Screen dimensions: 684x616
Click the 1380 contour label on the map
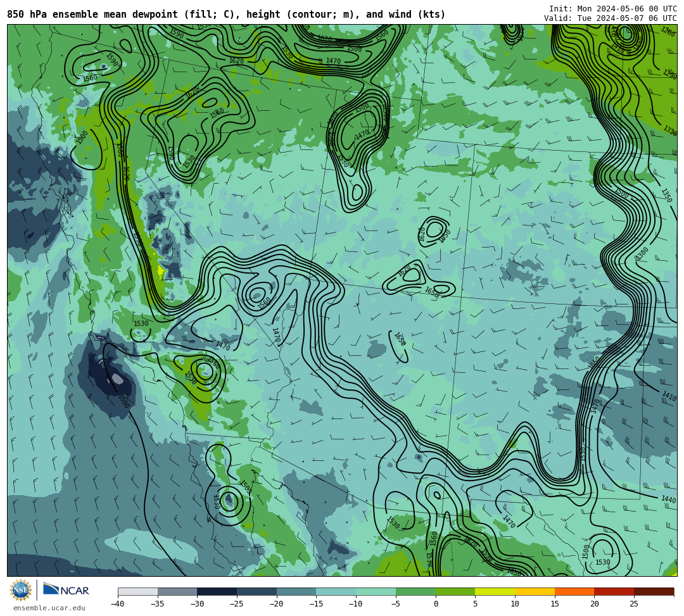click(642, 254)
